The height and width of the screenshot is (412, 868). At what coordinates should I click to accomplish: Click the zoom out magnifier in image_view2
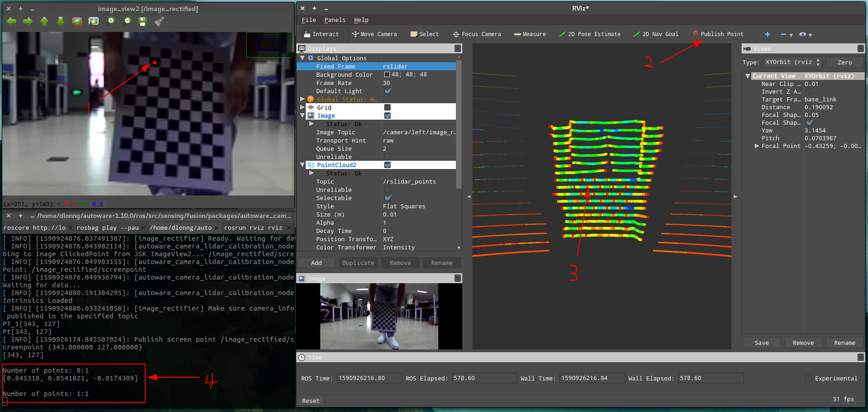[127, 21]
